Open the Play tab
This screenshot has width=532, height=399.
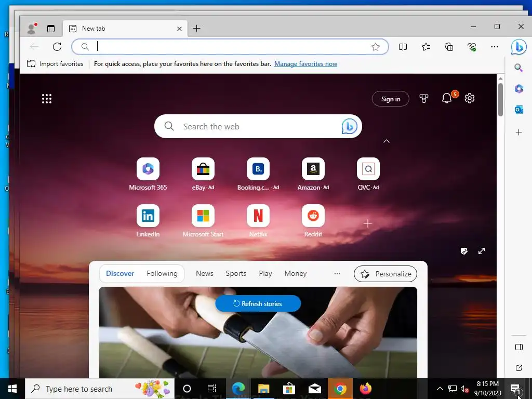coord(265,273)
